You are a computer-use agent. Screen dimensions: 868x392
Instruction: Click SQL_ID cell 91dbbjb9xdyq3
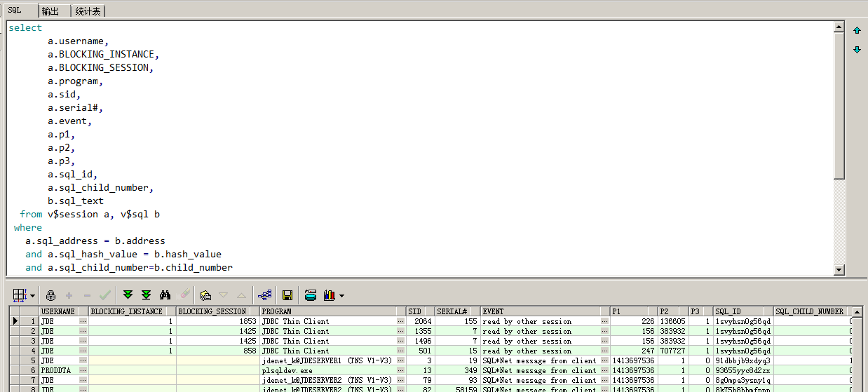(x=742, y=360)
